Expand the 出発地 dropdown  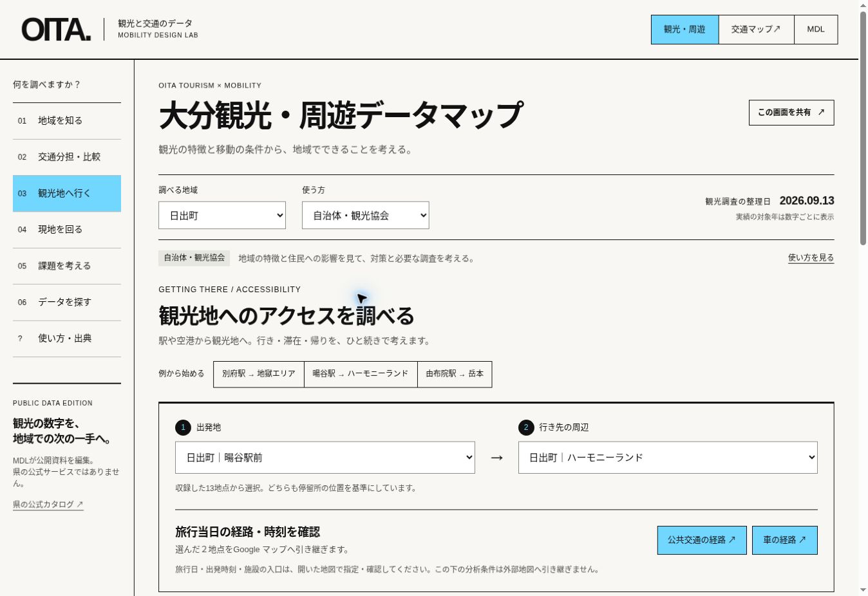[325, 458]
